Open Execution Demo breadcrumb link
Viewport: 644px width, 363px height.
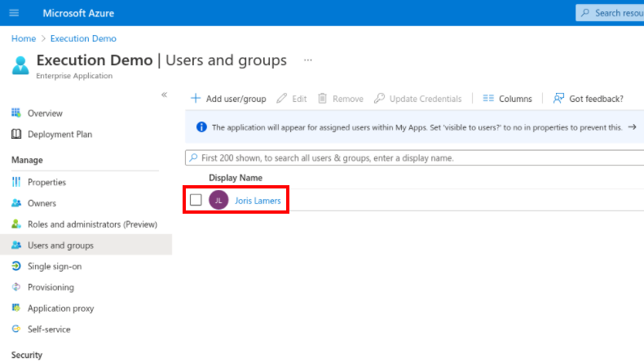click(x=83, y=38)
